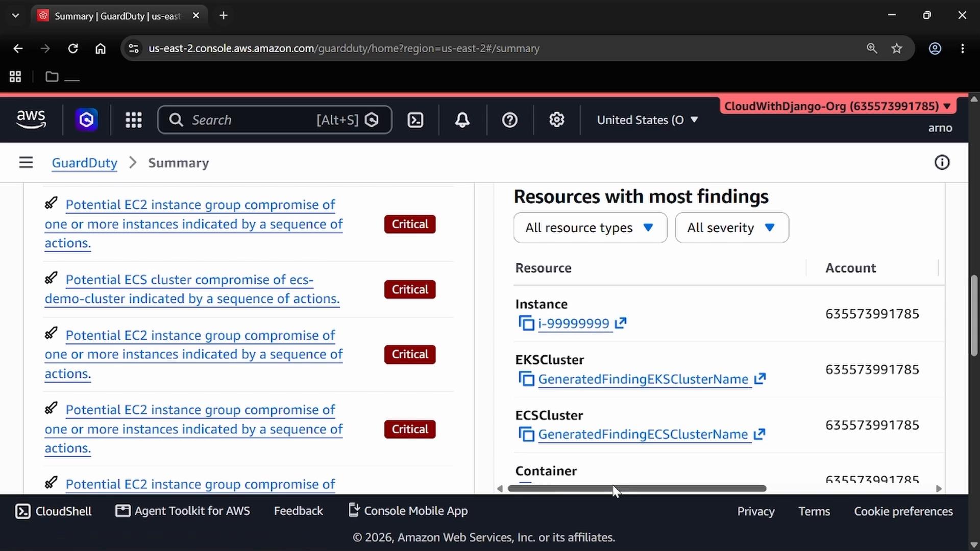
Task: Open external link icon beside GeneratedFindingECSClusterName
Action: coord(759,434)
